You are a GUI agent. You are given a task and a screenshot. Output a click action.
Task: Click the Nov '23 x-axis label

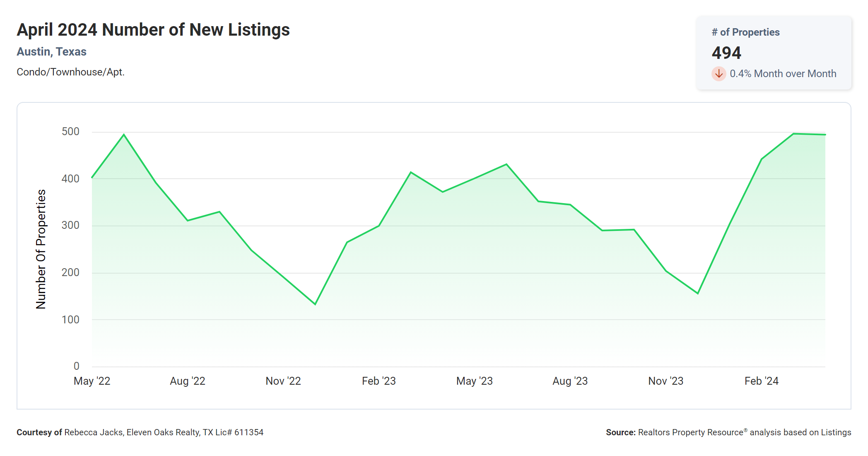(666, 381)
